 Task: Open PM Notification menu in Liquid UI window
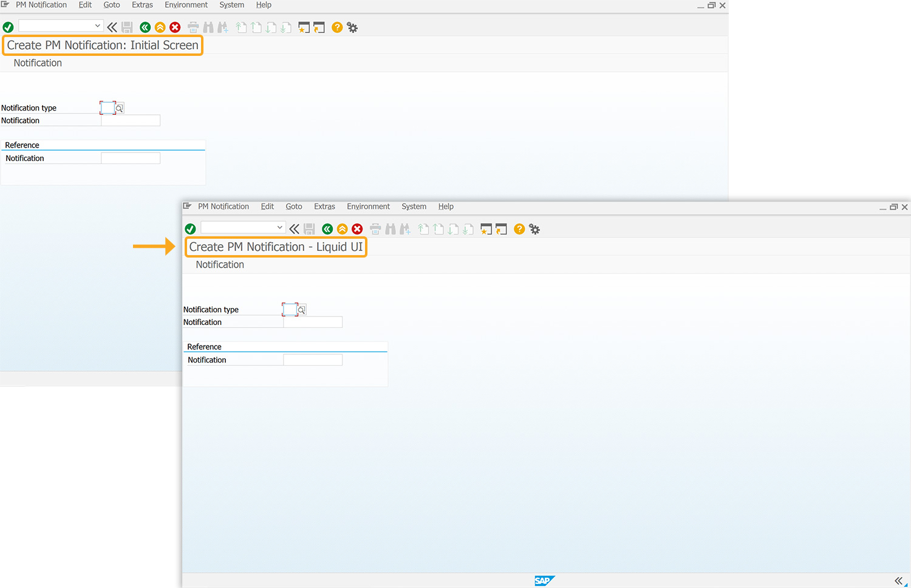click(223, 207)
